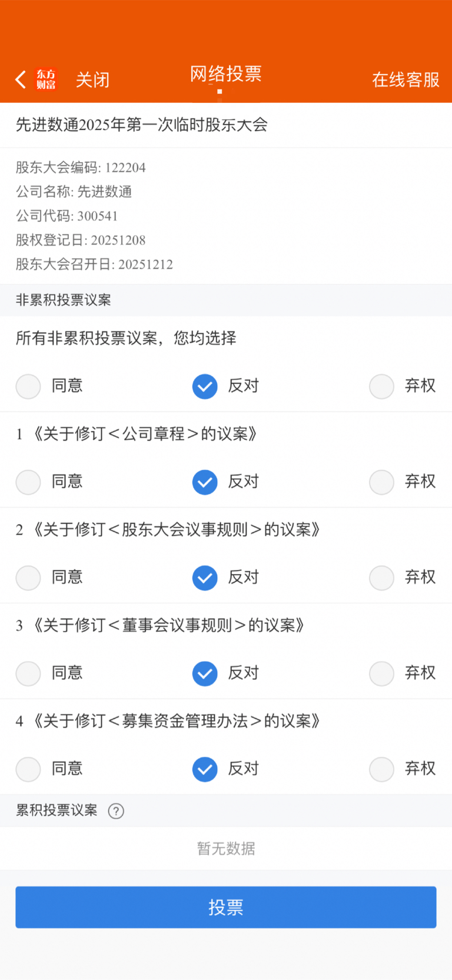Pick 反对 for proposal 4 募集资金管理办法
Viewport: 452px width, 980px height.
pyautogui.click(x=205, y=769)
